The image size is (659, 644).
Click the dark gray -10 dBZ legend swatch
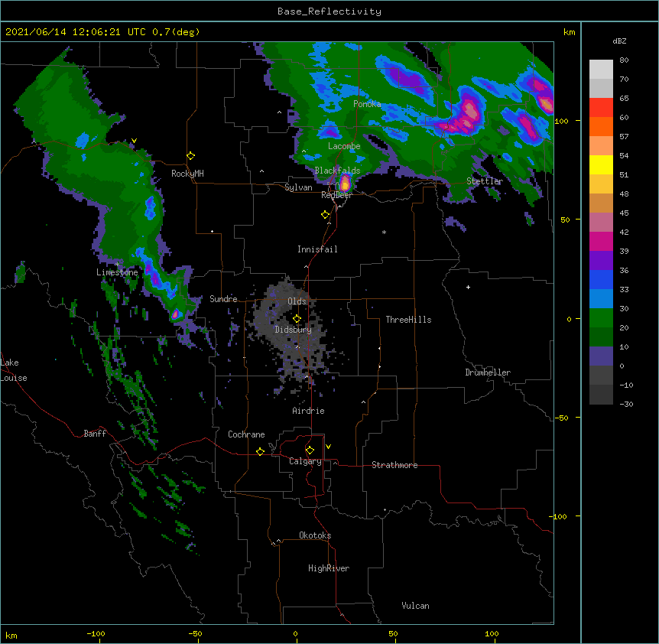pos(601,395)
